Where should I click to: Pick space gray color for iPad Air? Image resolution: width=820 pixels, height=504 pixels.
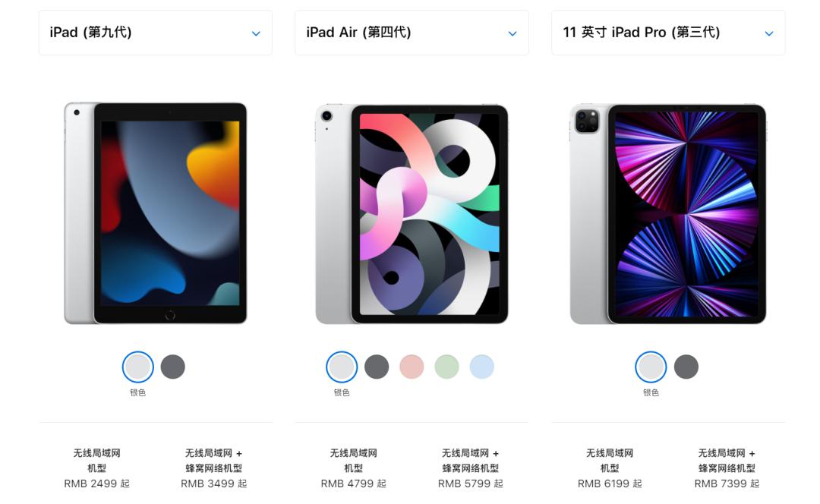377,367
